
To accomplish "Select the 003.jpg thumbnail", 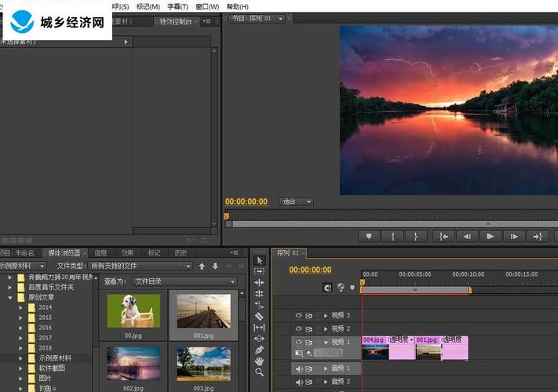I will point(203,364).
